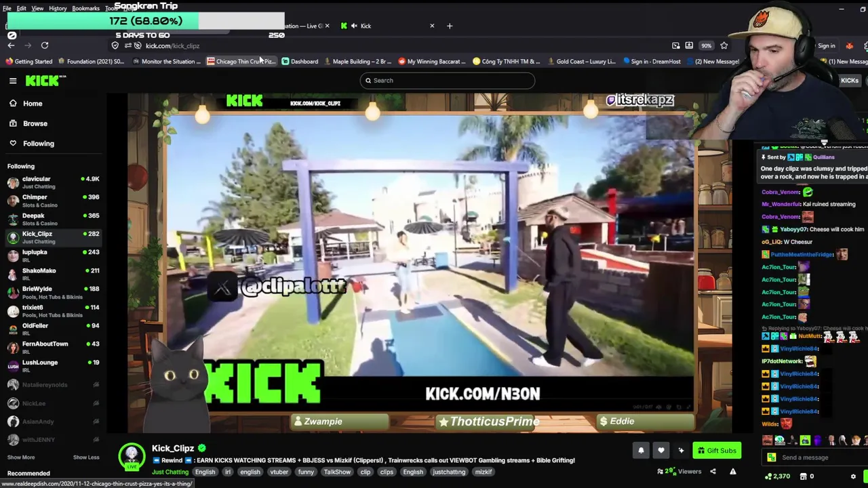
Task: Share the stream via share icon
Action: tap(713, 472)
